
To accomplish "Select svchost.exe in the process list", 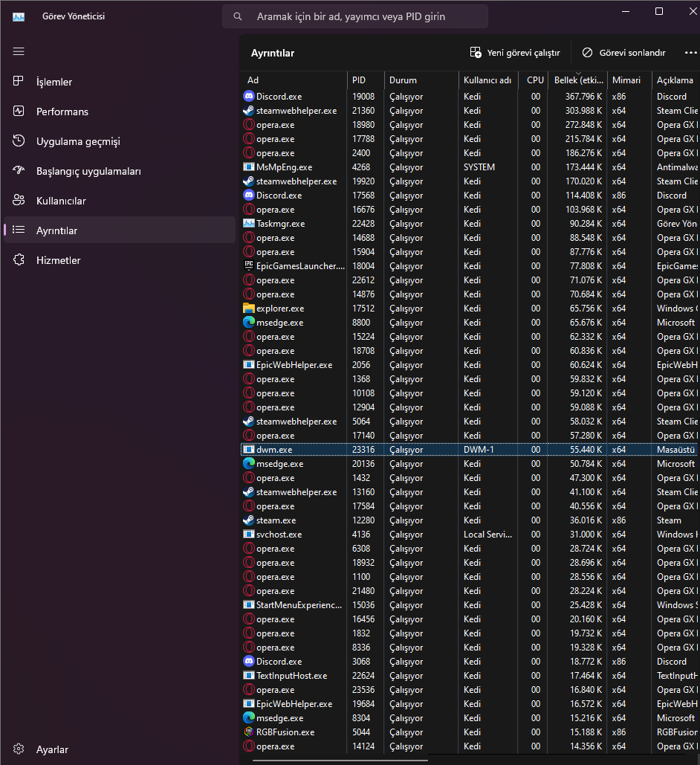I will 470,535.
